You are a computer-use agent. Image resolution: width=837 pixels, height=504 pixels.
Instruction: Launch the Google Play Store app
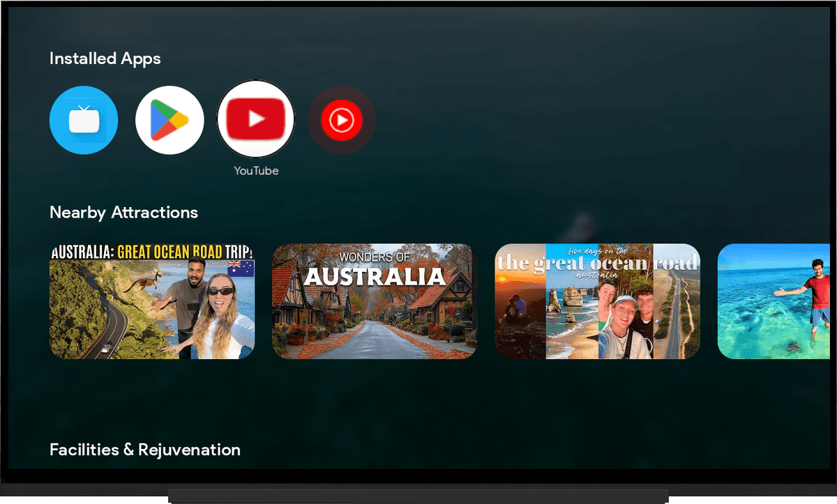click(x=169, y=120)
